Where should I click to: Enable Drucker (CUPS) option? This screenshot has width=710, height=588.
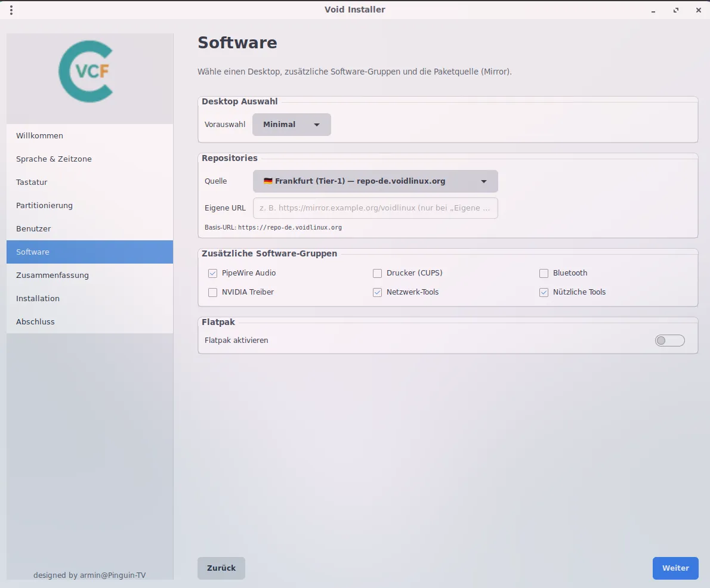click(x=377, y=273)
